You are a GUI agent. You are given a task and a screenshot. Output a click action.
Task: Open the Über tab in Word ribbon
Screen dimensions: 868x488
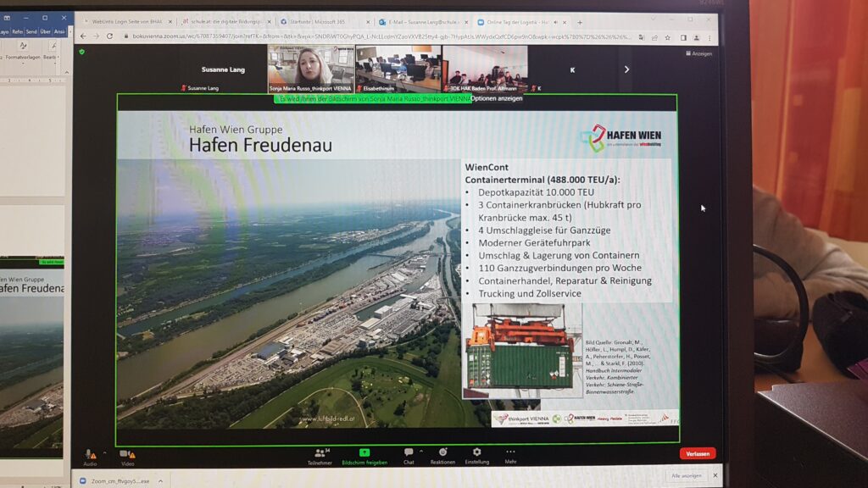point(46,32)
